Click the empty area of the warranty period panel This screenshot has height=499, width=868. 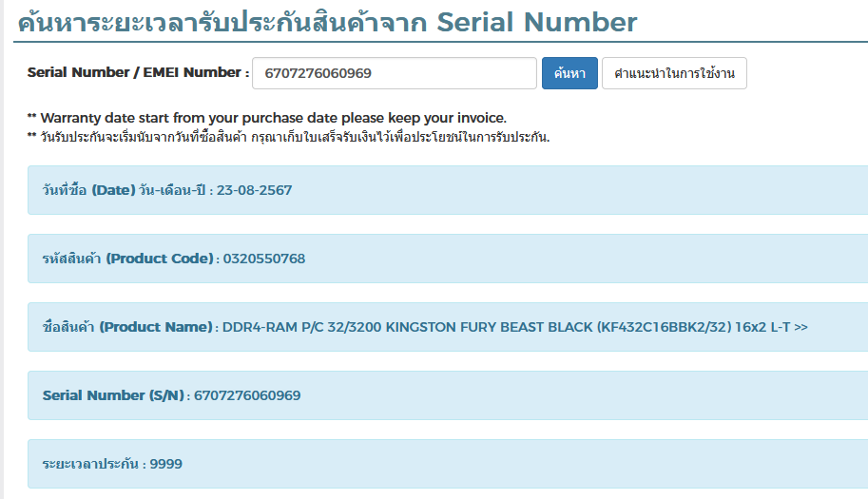[523, 464]
